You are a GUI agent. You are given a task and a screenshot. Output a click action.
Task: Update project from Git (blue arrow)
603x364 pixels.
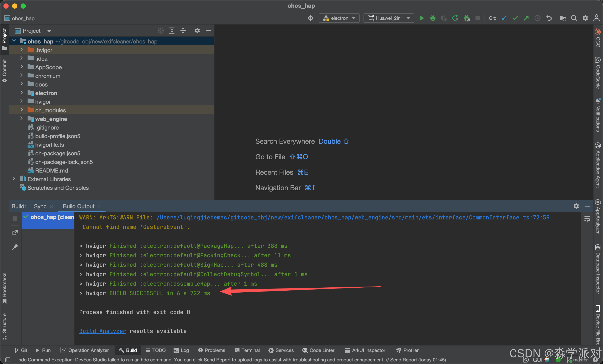click(504, 18)
